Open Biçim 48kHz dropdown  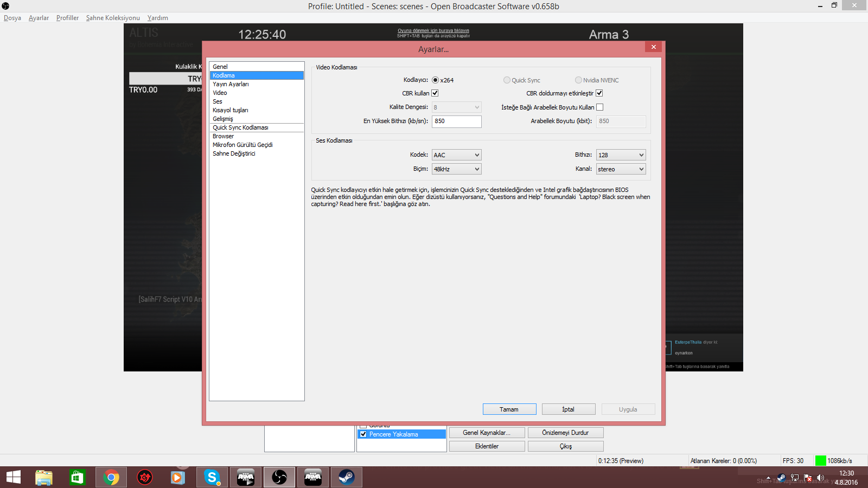(x=457, y=169)
